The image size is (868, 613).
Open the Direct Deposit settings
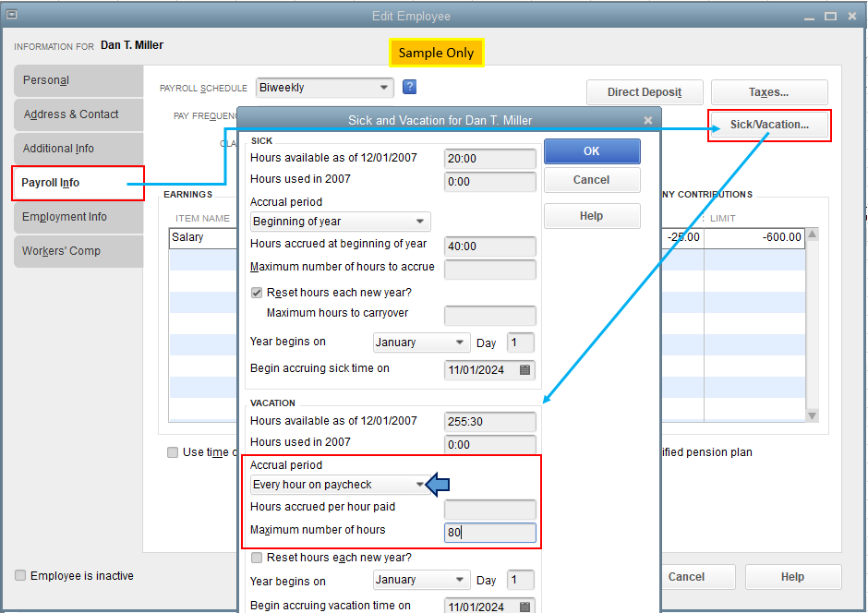[645, 92]
